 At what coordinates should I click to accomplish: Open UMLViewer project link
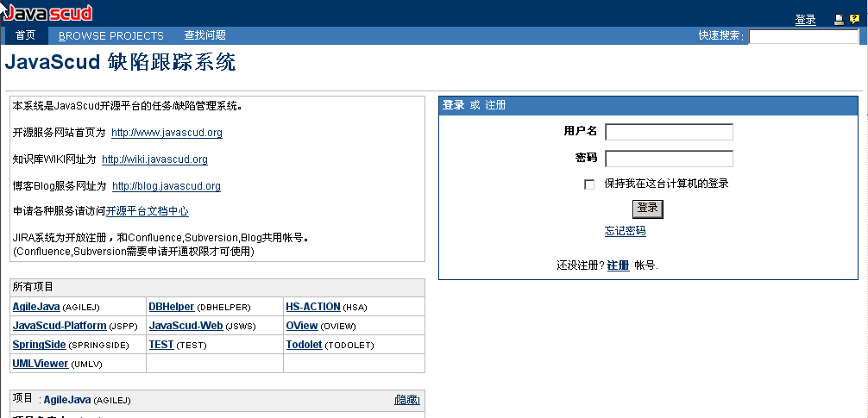(41, 363)
